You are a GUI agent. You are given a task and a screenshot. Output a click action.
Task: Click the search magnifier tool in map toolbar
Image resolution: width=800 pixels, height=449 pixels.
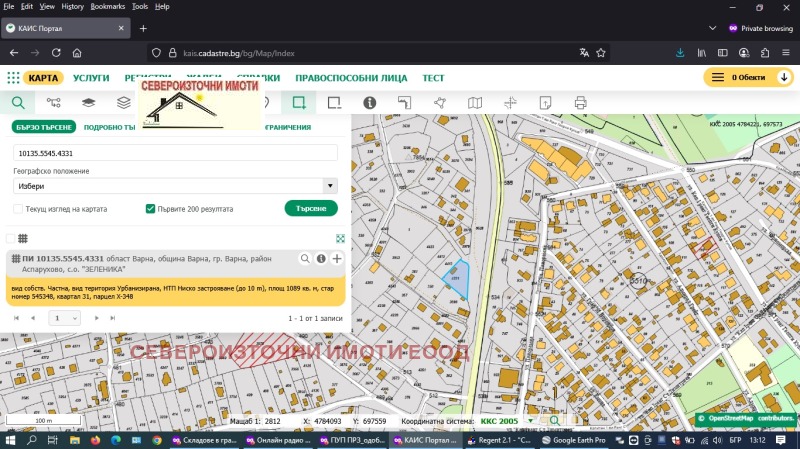click(18, 102)
